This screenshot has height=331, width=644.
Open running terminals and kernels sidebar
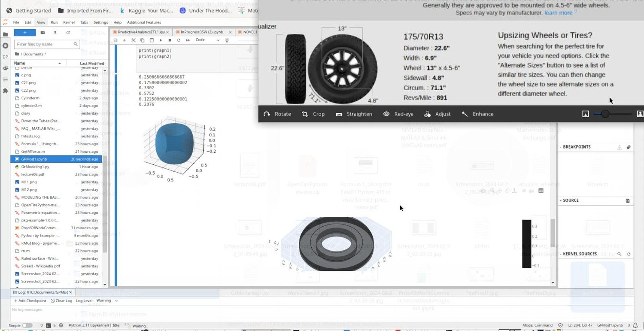tap(5, 46)
